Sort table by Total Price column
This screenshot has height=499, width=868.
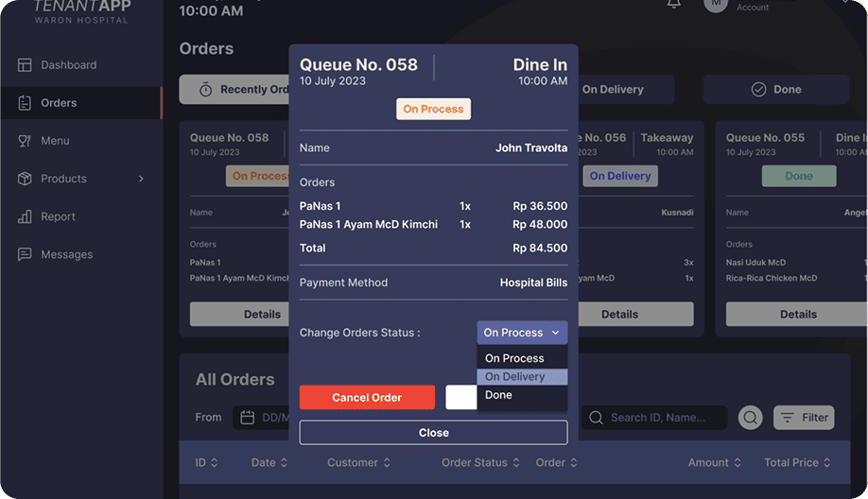(797, 463)
